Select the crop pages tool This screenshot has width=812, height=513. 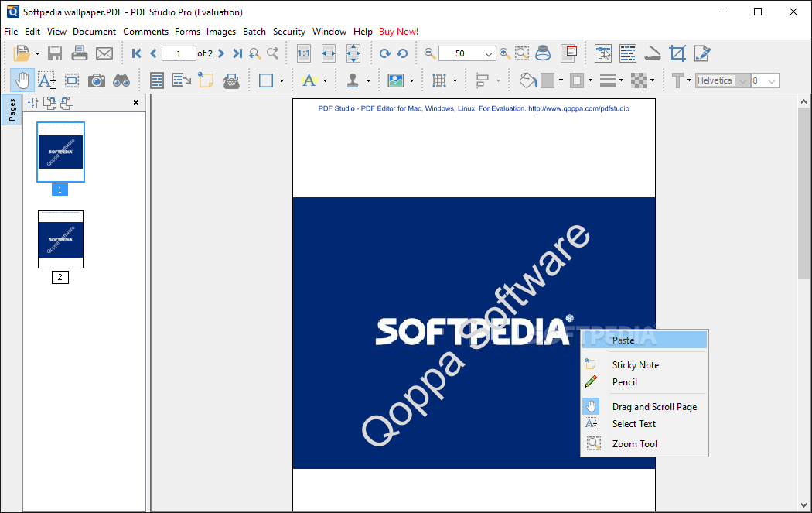click(677, 53)
